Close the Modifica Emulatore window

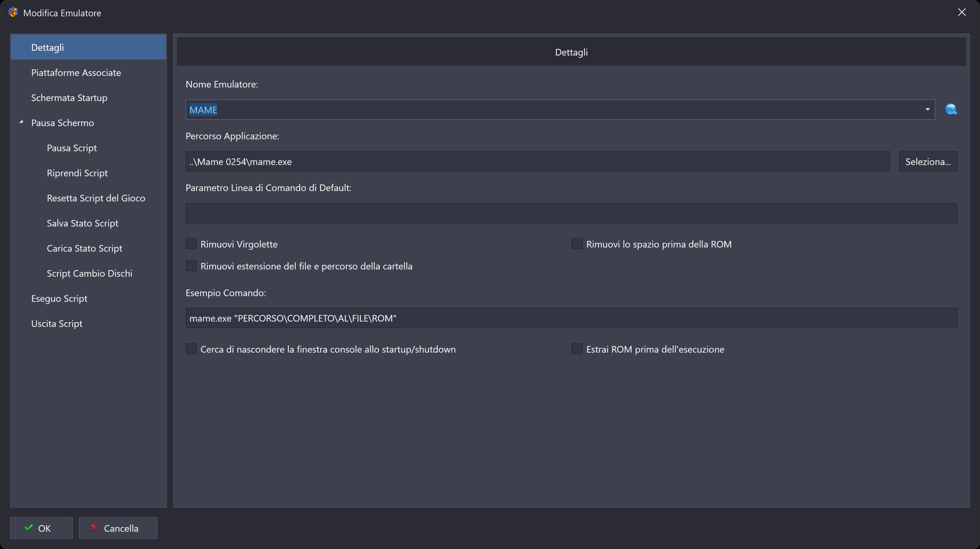pos(961,13)
